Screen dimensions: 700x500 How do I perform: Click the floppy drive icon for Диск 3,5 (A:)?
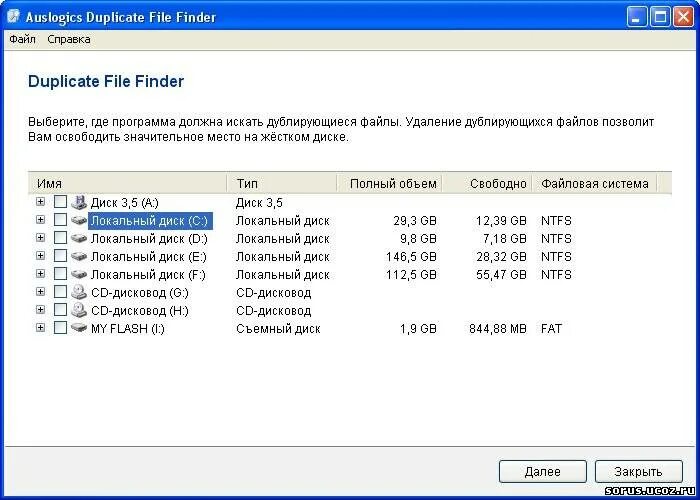pos(79,203)
